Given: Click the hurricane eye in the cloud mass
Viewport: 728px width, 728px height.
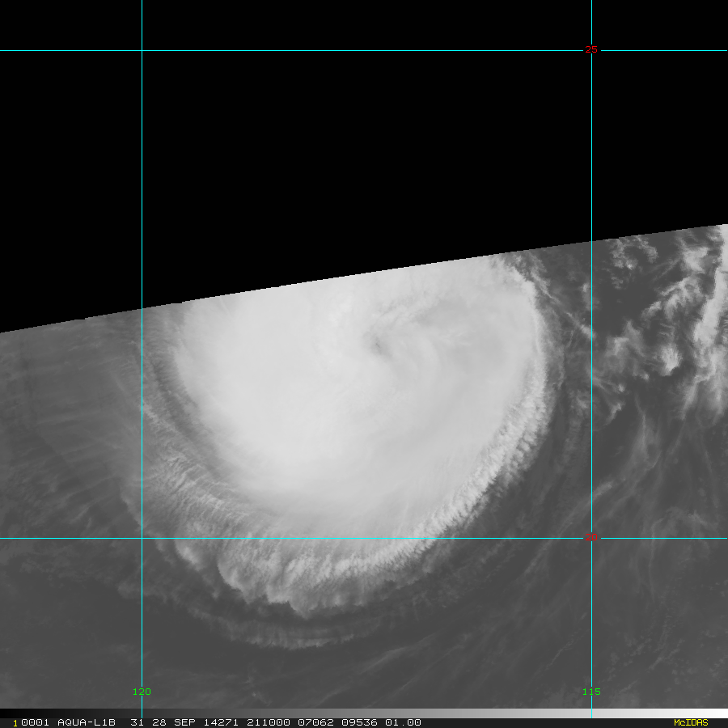Looking at the screenshot, I should point(378,346).
